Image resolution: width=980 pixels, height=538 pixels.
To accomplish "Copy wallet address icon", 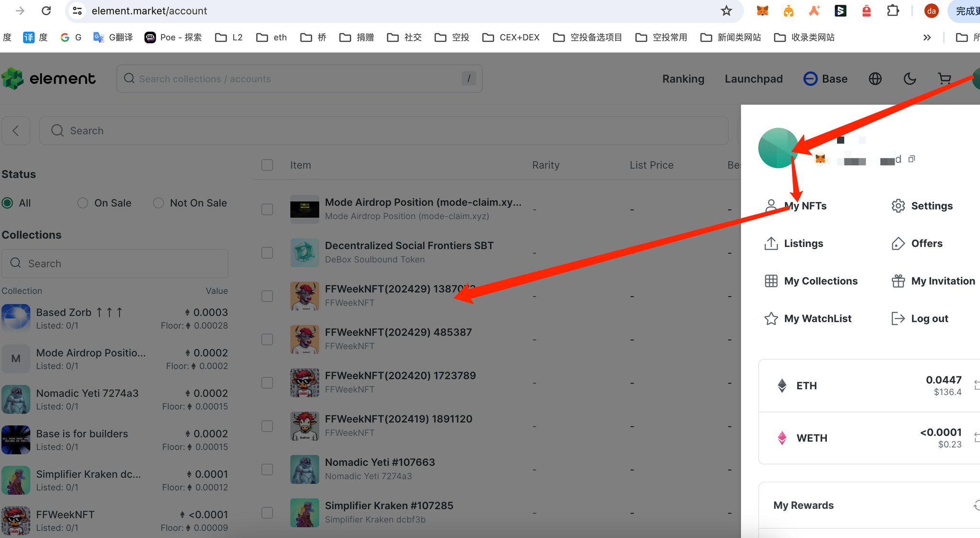I will pyautogui.click(x=912, y=159).
